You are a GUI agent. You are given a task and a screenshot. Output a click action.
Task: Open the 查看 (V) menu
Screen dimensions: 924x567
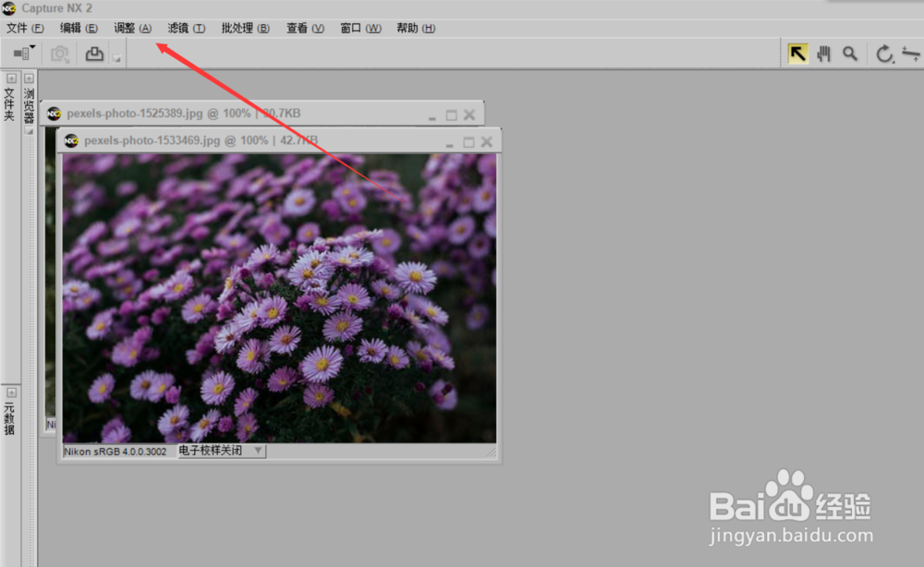(x=305, y=29)
